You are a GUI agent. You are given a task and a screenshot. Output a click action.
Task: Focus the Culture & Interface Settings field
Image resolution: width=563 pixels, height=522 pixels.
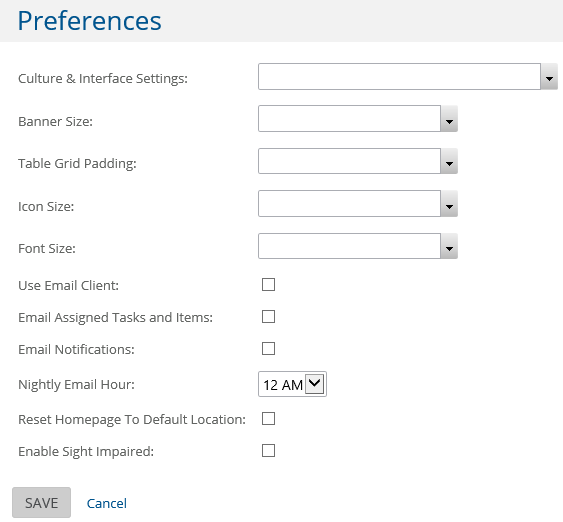point(399,77)
